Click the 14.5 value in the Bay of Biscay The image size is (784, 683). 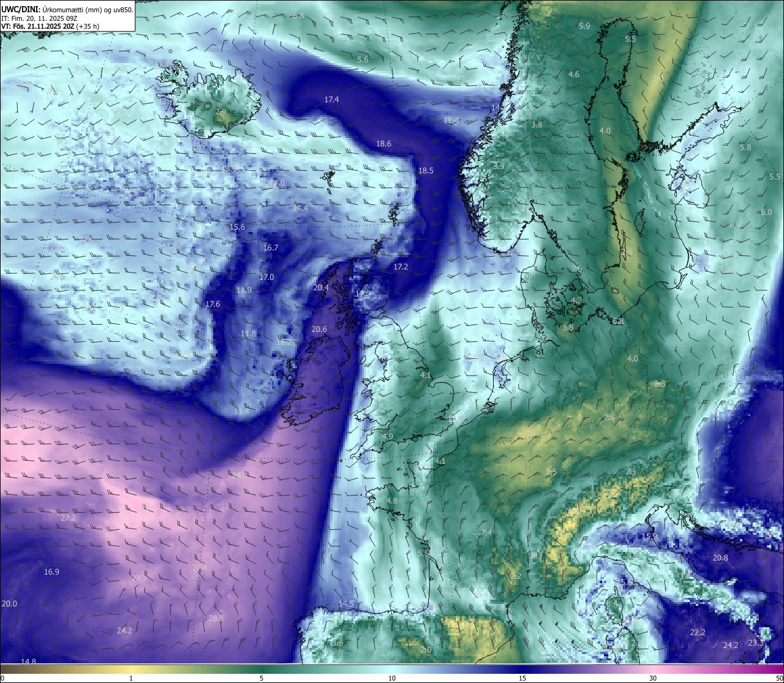click(x=346, y=603)
